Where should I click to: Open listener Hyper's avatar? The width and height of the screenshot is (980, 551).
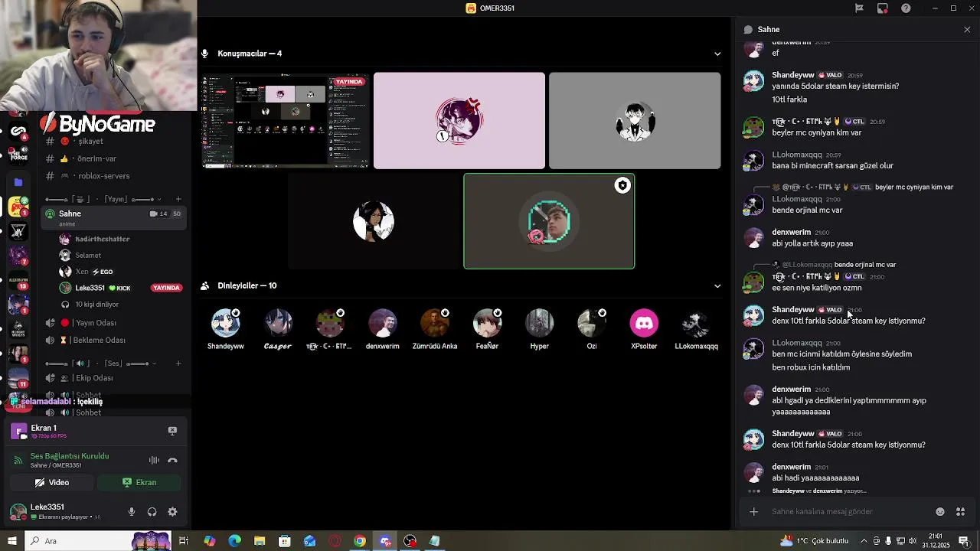(539, 323)
